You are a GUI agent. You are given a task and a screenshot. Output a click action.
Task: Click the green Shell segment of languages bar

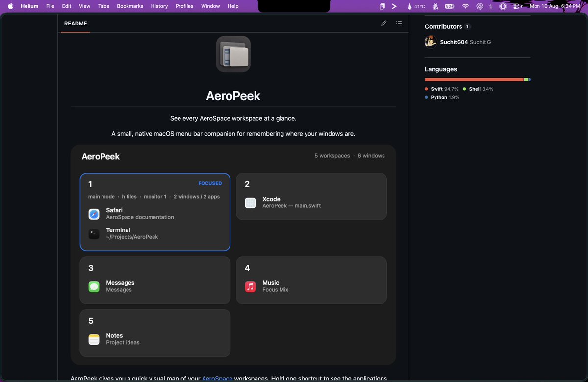coord(526,80)
